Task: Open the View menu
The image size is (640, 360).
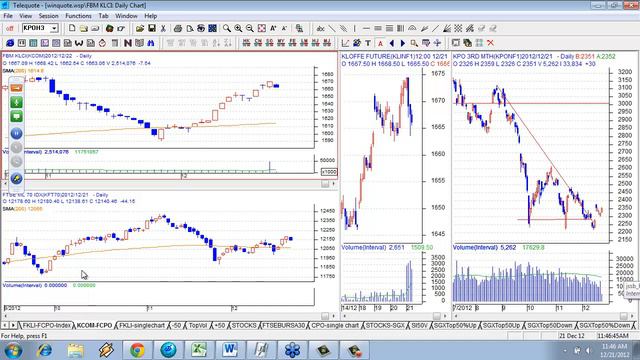Action: [x=25, y=16]
